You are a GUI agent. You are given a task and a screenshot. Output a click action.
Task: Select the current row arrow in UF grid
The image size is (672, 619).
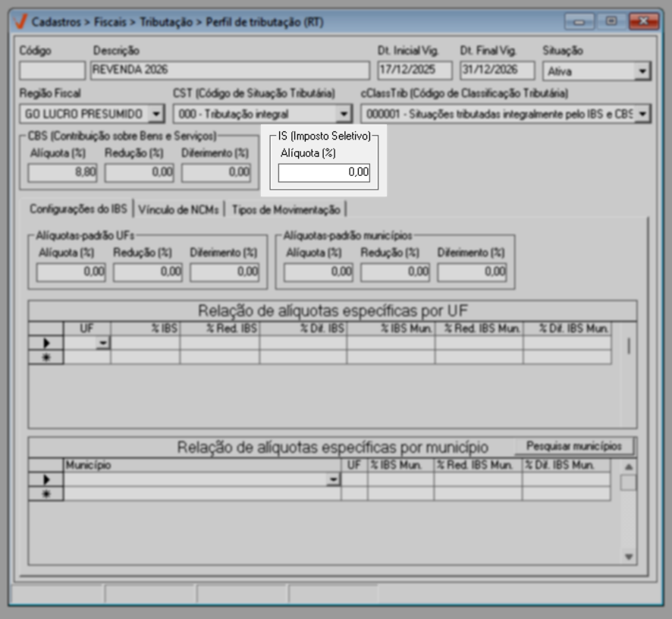pyautogui.click(x=46, y=343)
